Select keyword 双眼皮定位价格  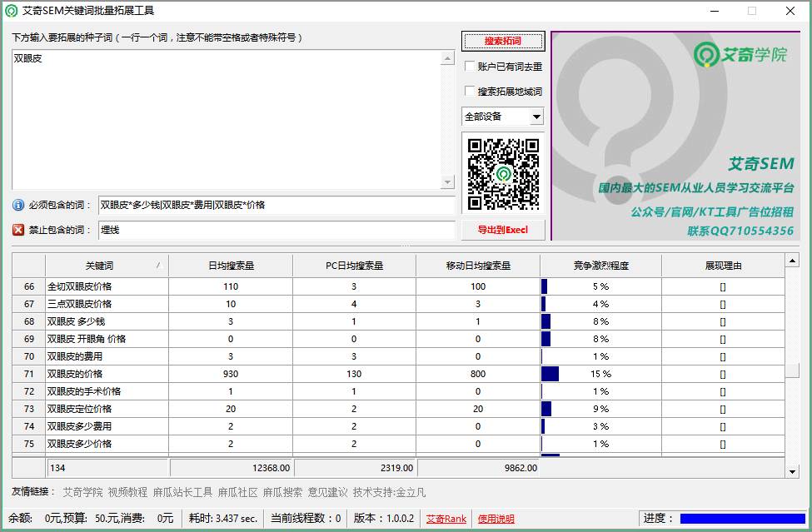pyautogui.click(x=107, y=409)
